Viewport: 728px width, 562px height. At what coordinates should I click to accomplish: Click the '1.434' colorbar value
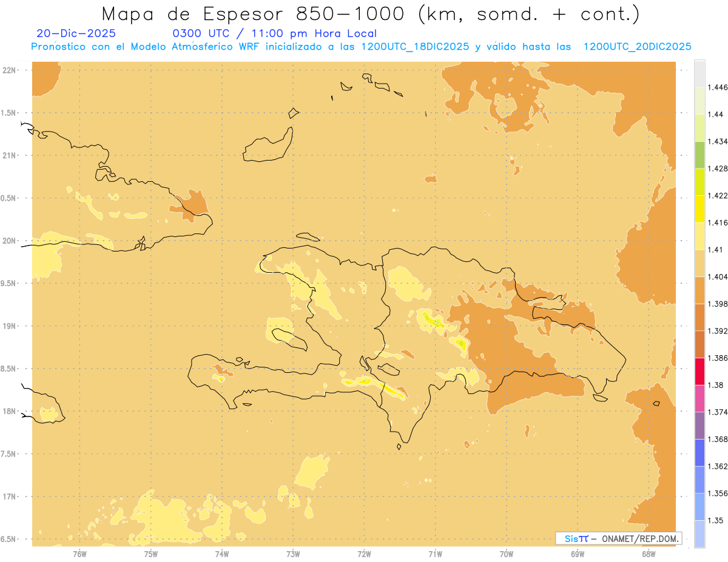(718, 141)
